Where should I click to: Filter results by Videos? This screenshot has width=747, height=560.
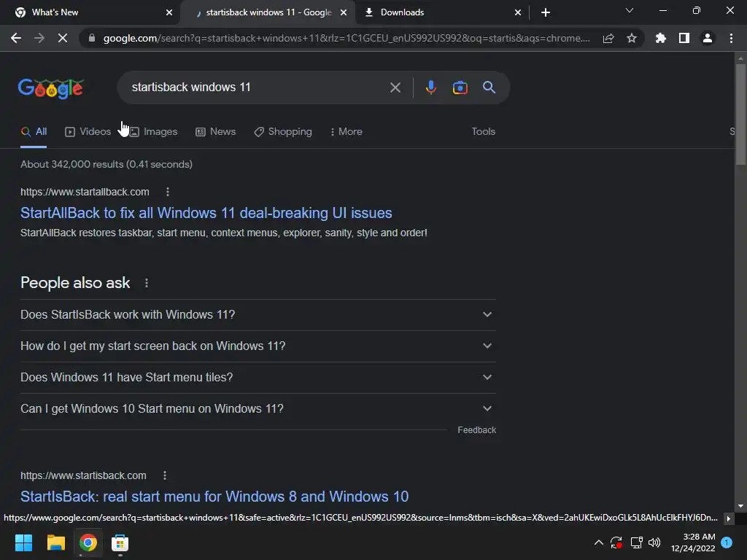[x=88, y=132]
